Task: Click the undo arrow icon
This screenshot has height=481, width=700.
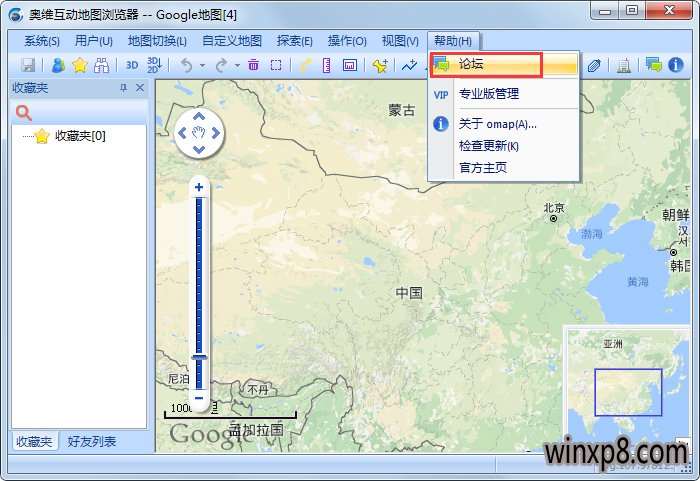Action: tap(186, 65)
